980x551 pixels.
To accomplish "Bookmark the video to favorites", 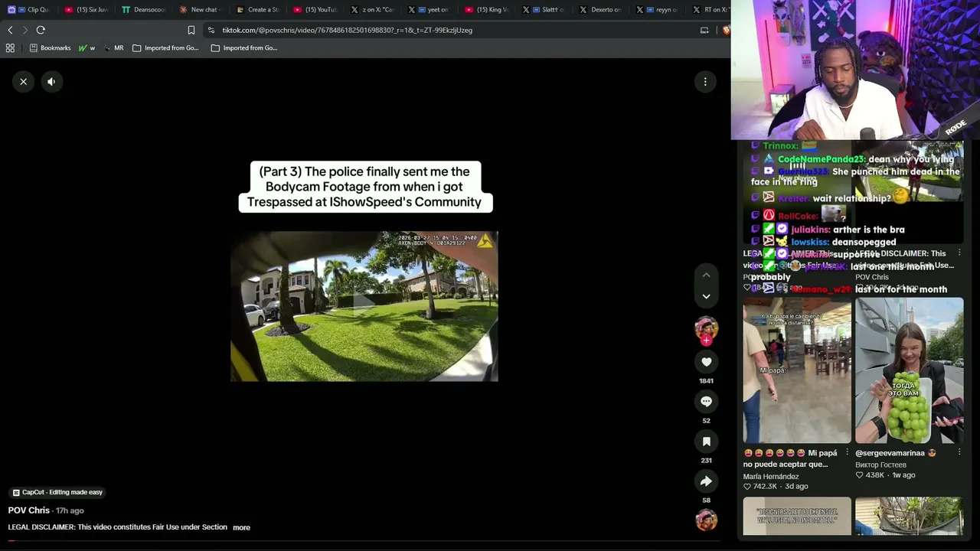I will (x=706, y=442).
